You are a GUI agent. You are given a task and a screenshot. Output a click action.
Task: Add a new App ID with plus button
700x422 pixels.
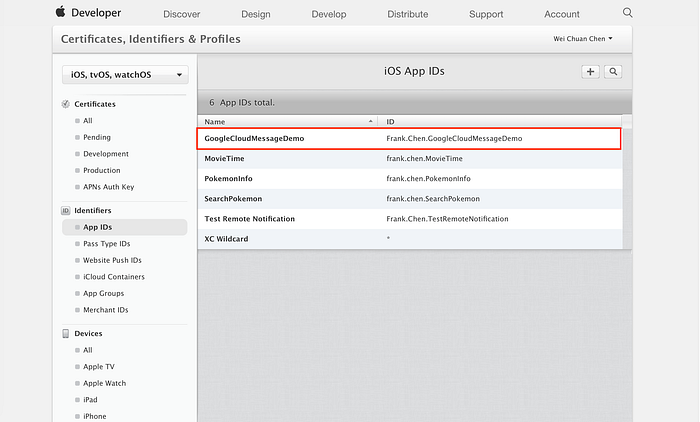click(x=590, y=71)
